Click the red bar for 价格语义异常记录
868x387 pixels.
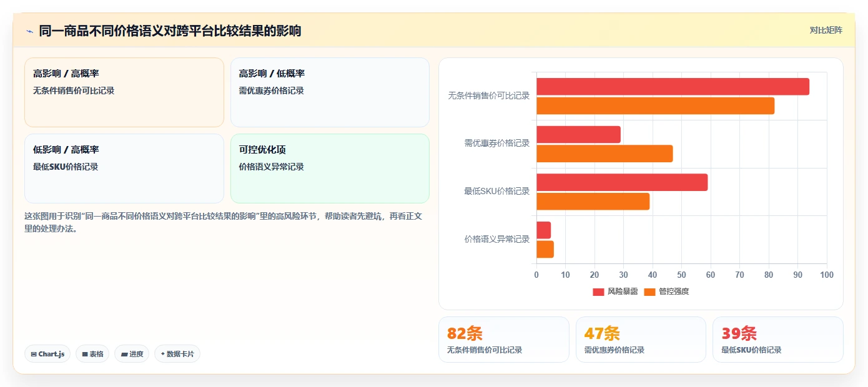point(543,230)
